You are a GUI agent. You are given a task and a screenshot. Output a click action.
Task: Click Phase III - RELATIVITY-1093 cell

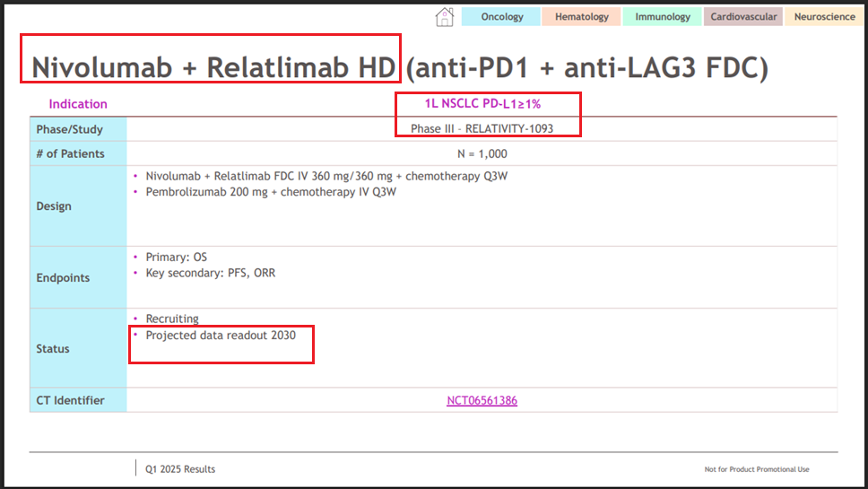[482, 128]
